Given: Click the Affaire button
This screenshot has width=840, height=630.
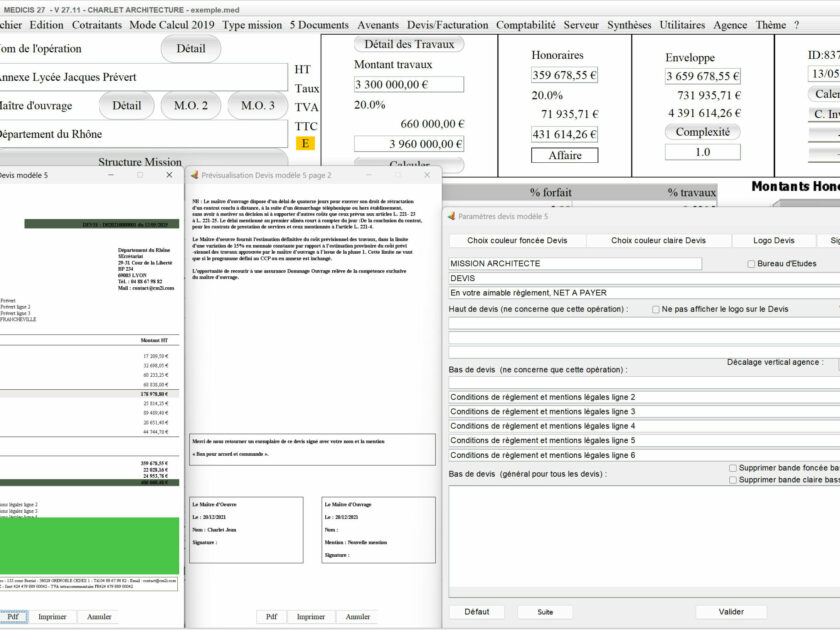Looking at the screenshot, I should tap(565, 155).
